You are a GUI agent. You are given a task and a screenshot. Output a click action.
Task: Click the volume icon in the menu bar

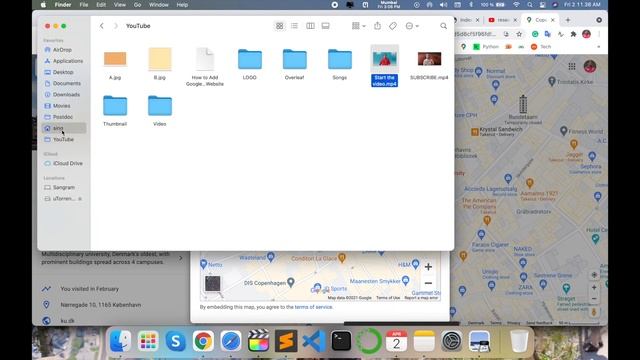pos(443,5)
